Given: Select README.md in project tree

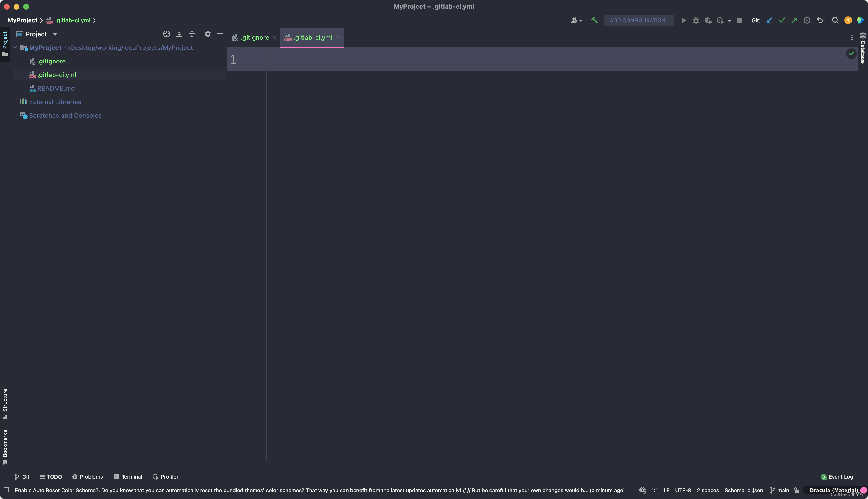Looking at the screenshot, I should pos(56,88).
